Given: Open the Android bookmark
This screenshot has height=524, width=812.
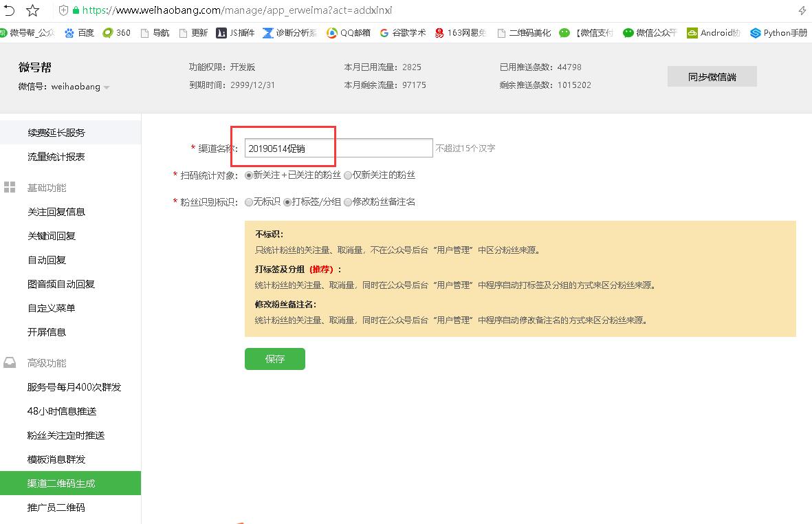Looking at the screenshot, I should tap(714, 32).
